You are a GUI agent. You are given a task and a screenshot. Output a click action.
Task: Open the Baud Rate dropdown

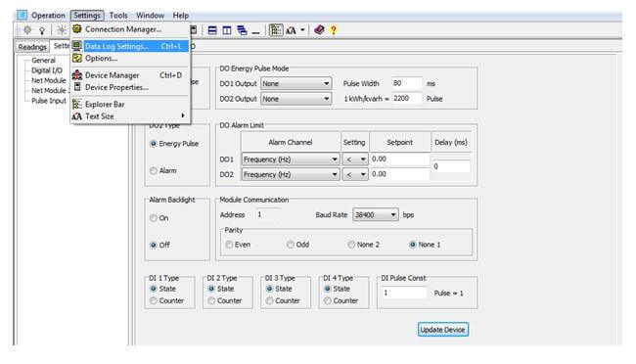376,214
